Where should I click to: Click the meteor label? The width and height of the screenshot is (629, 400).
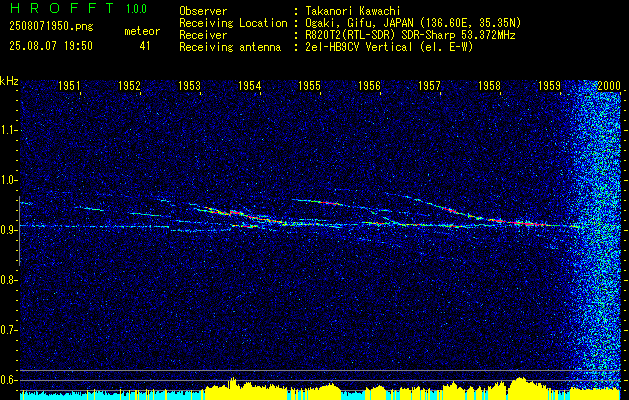tap(142, 31)
